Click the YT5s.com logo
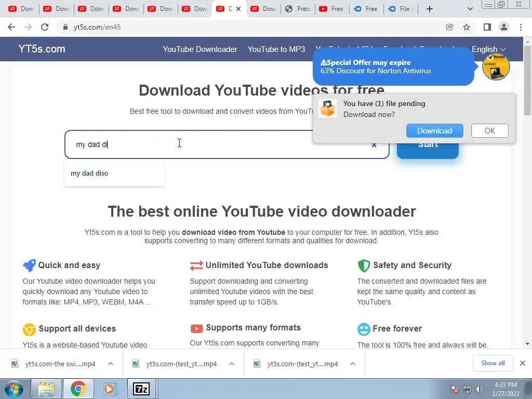 tap(42, 49)
